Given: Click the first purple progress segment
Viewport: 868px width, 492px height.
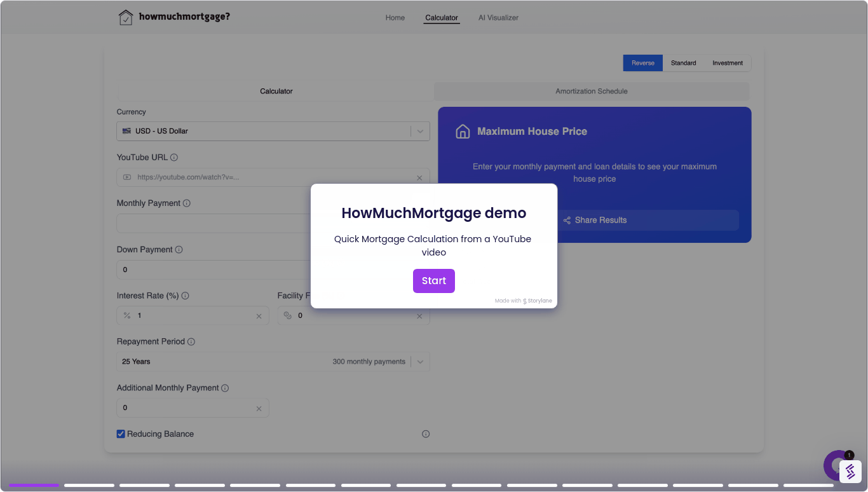Looking at the screenshot, I should click(34, 485).
